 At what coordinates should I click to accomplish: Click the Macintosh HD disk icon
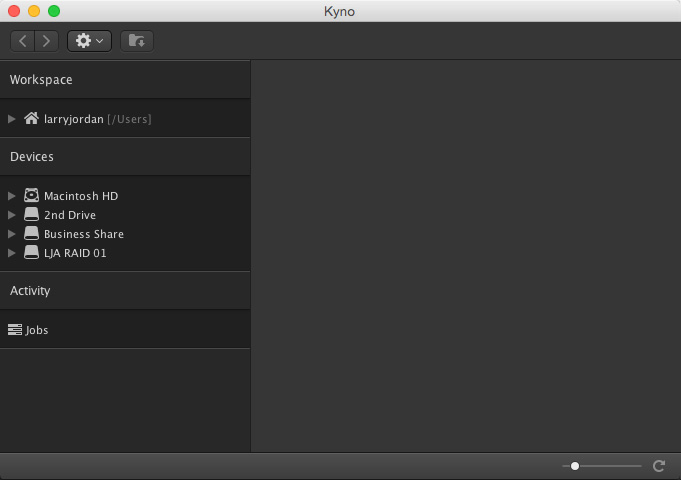pyautogui.click(x=31, y=195)
